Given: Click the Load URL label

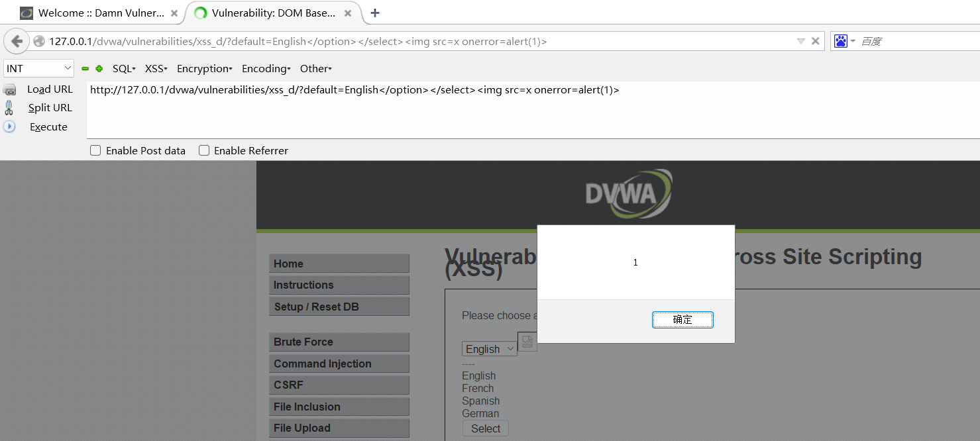Looking at the screenshot, I should (50, 89).
